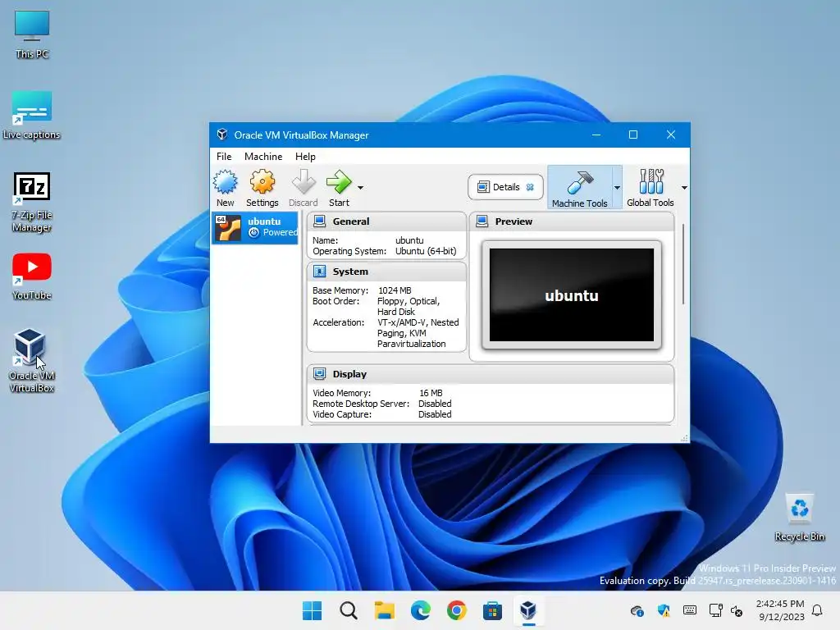Click the 16 MB video memory value
This screenshot has height=630, width=840.
pos(431,393)
